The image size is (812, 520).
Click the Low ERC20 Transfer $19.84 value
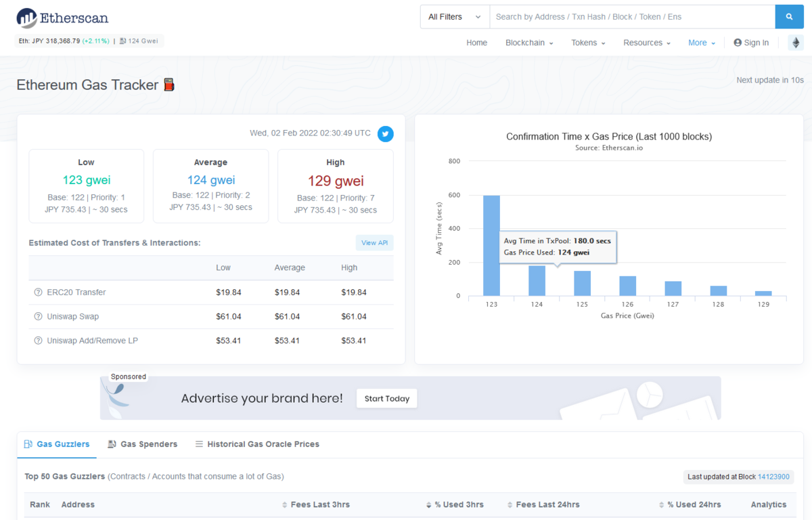pos(229,292)
